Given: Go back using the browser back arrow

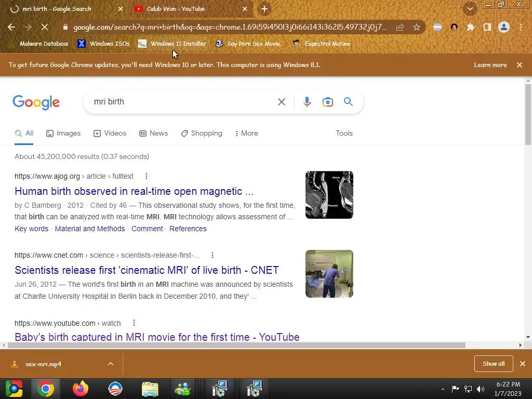Looking at the screenshot, I should pyautogui.click(x=11, y=27).
